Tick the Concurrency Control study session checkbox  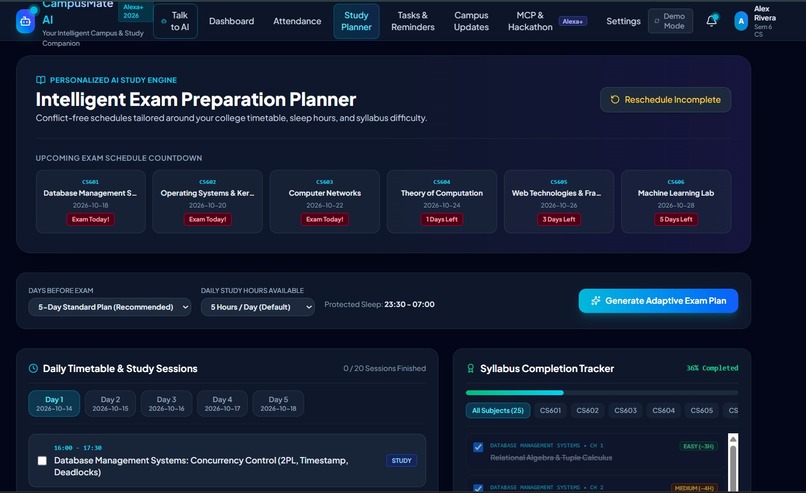pos(42,461)
